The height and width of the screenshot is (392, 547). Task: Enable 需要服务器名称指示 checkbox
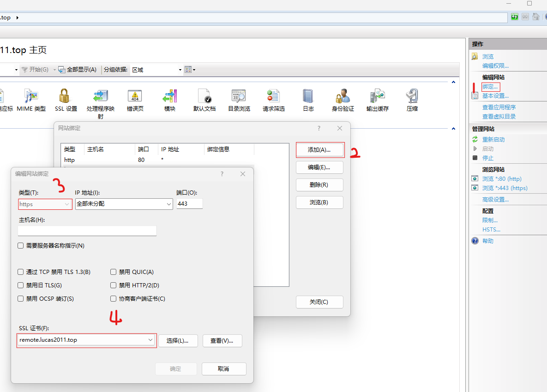coord(21,246)
